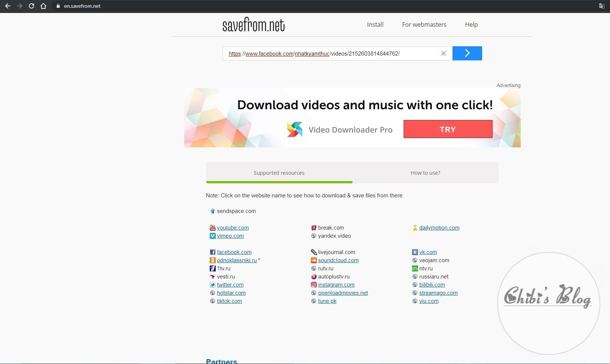Open the vimeo.com link
Image resolution: width=610 pixels, height=364 pixels.
230,236
